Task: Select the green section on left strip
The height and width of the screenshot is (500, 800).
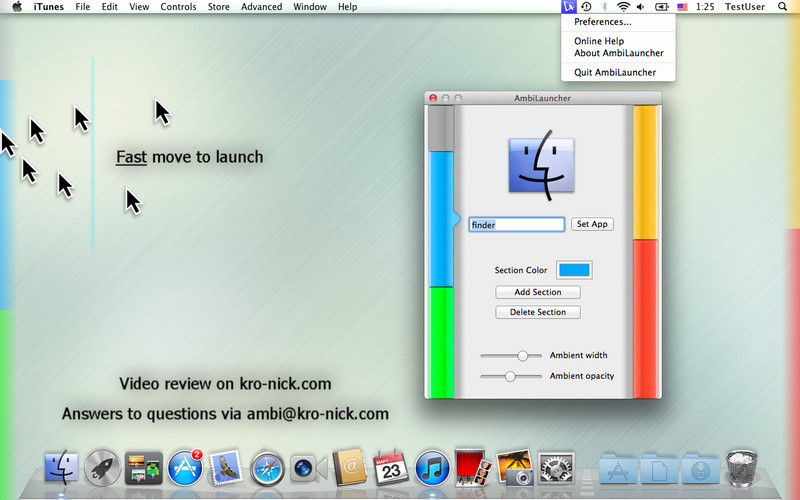Action: pyautogui.click(x=441, y=342)
